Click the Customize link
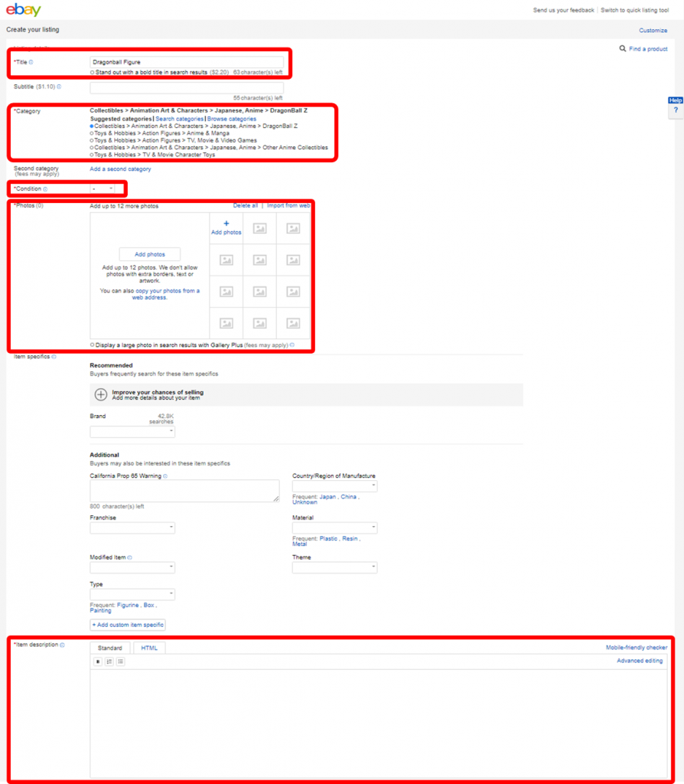This screenshot has width=684, height=784. (x=653, y=31)
